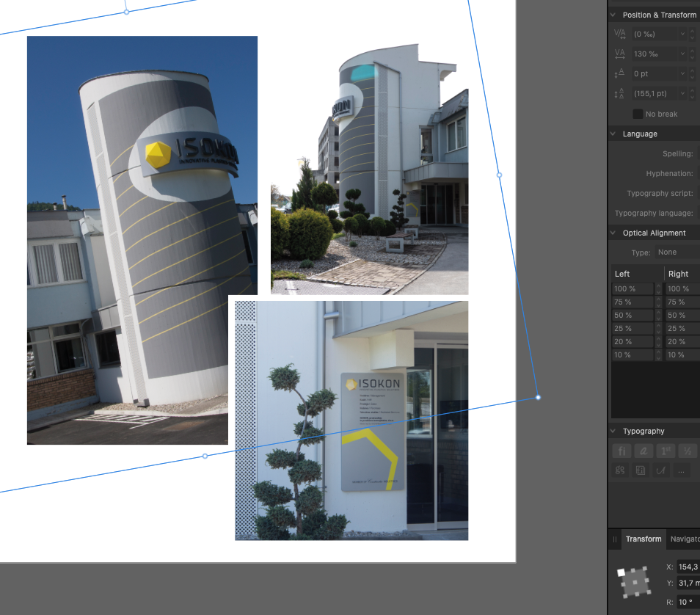Toggle the boxed fi typography button
The height and width of the screenshot is (615, 700).
640,470
